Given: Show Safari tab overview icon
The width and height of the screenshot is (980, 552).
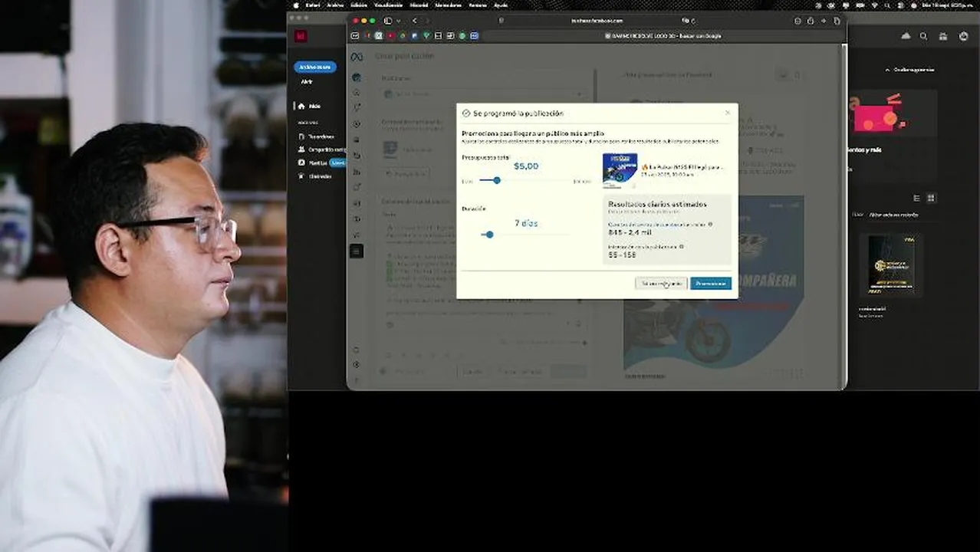Looking at the screenshot, I should click(x=837, y=21).
